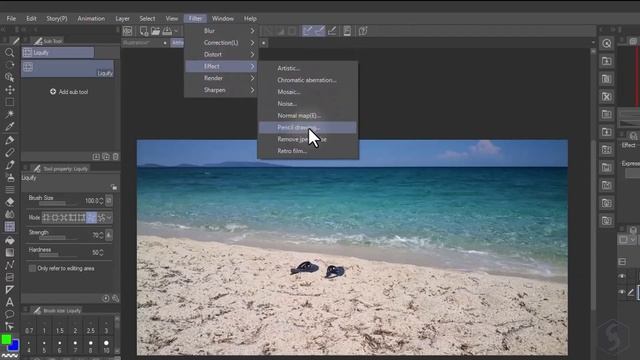Viewport: 640px width, 360px height.
Task: Click the Open file folder icon
Action: 156,31
